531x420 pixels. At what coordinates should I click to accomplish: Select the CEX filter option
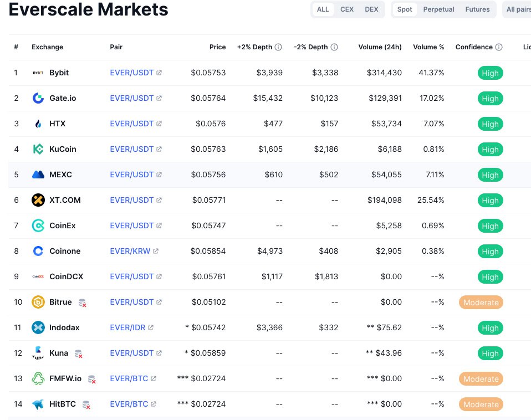tap(347, 9)
